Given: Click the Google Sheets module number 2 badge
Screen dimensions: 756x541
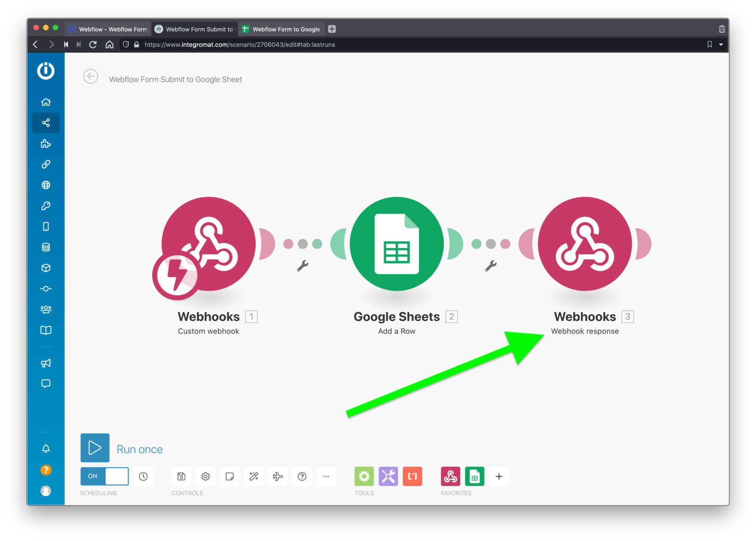Looking at the screenshot, I should pyautogui.click(x=452, y=317).
